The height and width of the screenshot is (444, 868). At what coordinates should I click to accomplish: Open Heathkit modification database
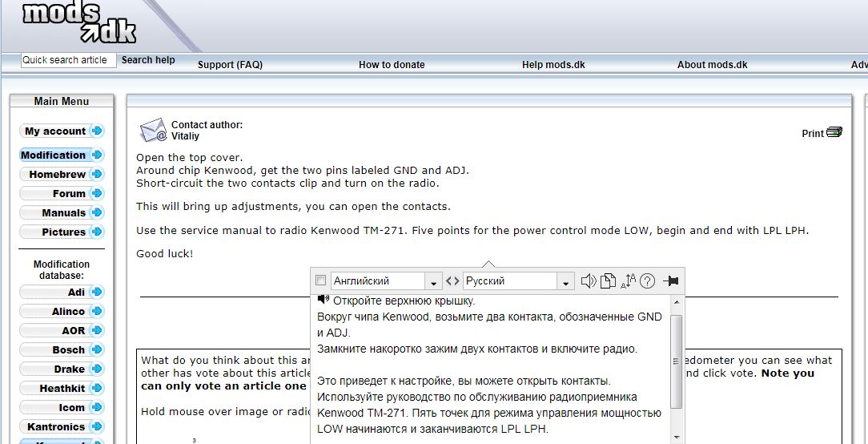point(62,388)
